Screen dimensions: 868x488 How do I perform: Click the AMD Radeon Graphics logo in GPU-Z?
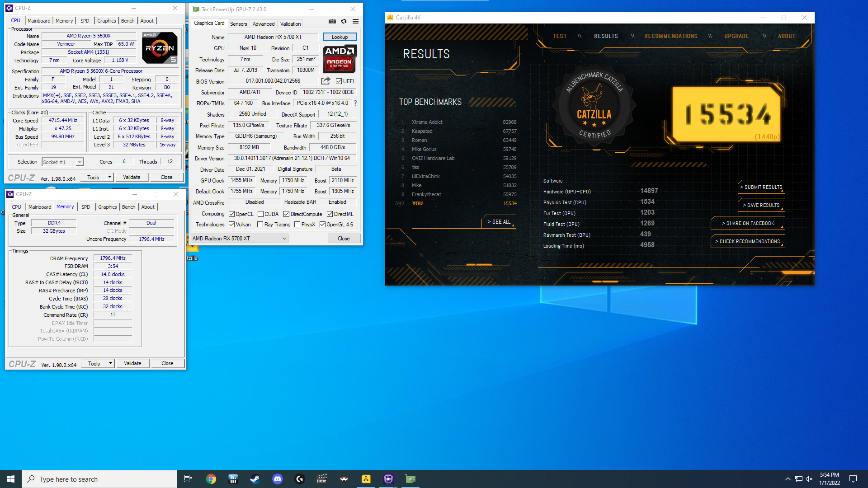point(340,59)
